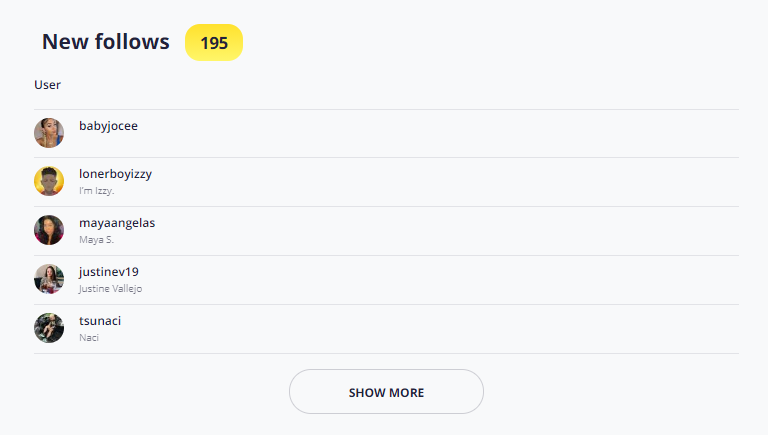Select justinev19's avatar image
This screenshot has width=768, height=435.
(x=49, y=279)
